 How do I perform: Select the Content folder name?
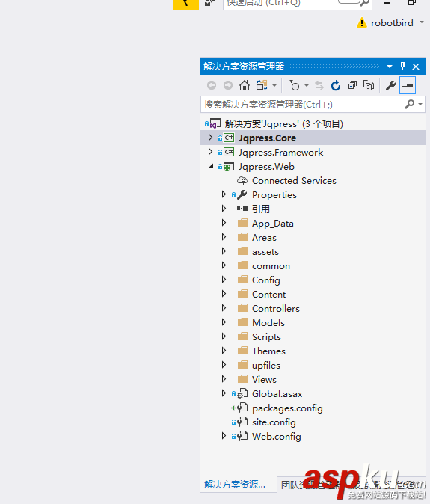(268, 295)
